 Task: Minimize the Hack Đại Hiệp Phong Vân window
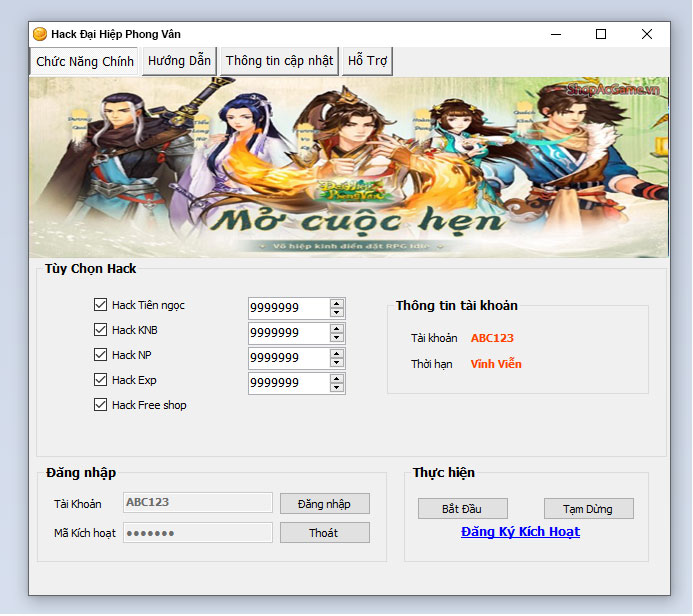[556, 34]
